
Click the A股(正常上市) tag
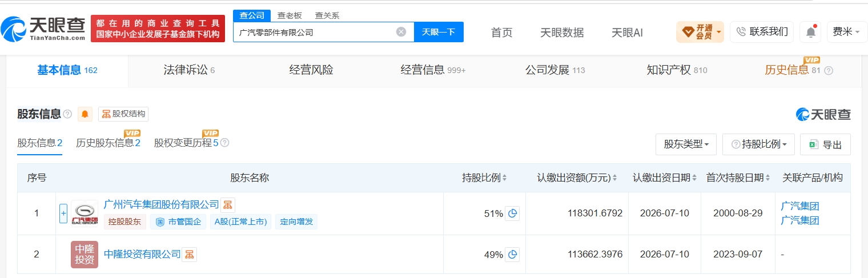point(241,222)
